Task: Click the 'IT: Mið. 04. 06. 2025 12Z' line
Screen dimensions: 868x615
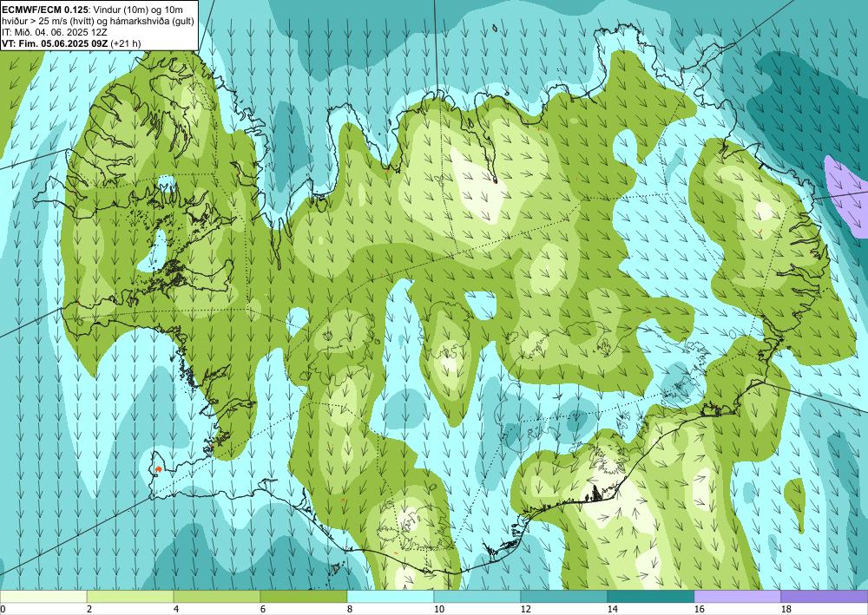Action: point(55,32)
